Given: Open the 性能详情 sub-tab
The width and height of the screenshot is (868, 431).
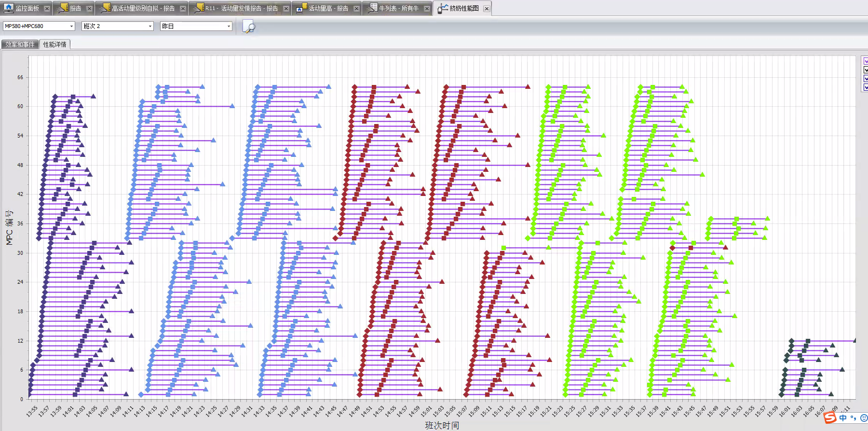Looking at the screenshot, I should (54, 44).
